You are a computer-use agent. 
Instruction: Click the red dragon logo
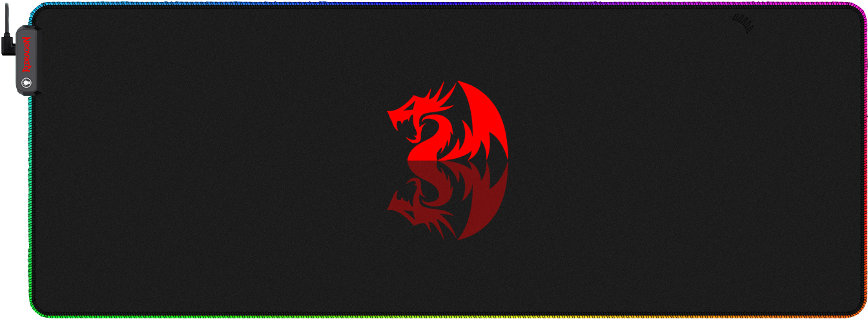(x=448, y=121)
